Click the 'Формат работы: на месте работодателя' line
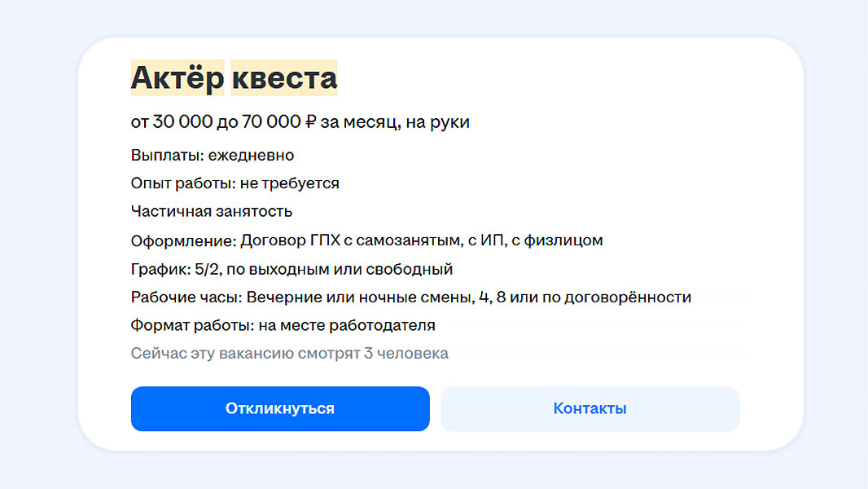 pyautogui.click(x=283, y=325)
